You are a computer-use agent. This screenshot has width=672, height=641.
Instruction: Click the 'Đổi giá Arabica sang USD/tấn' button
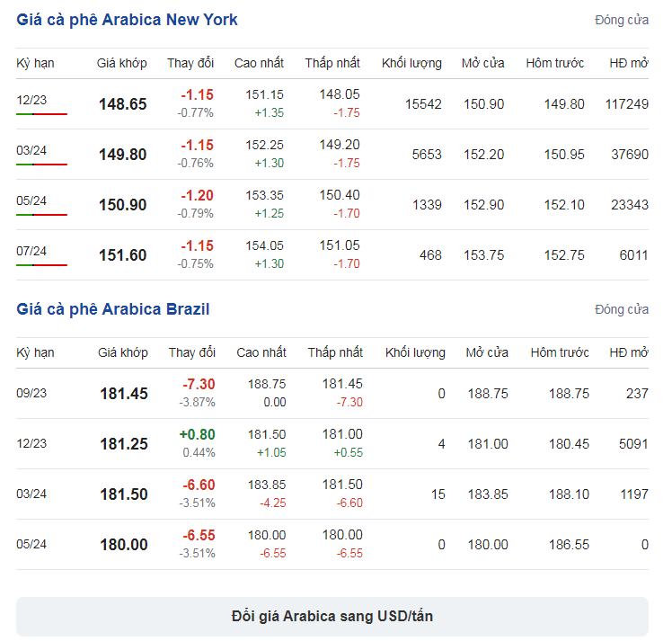(x=332, y=617)
